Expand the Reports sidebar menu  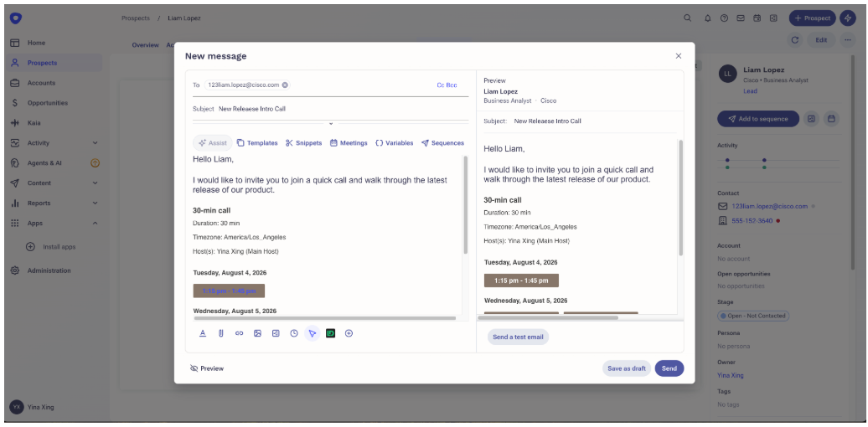[x=95, y=203]
